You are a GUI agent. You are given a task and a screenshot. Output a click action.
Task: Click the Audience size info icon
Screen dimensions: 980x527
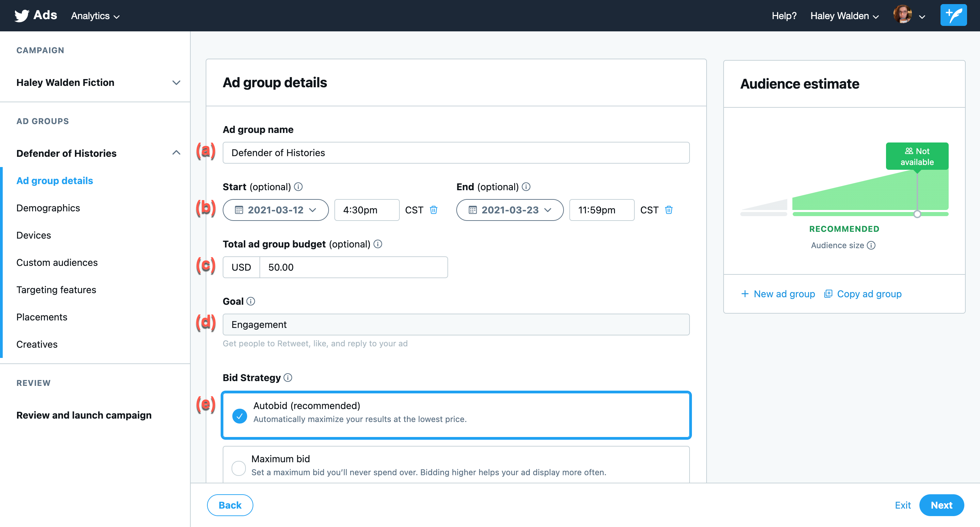(871, 245)
